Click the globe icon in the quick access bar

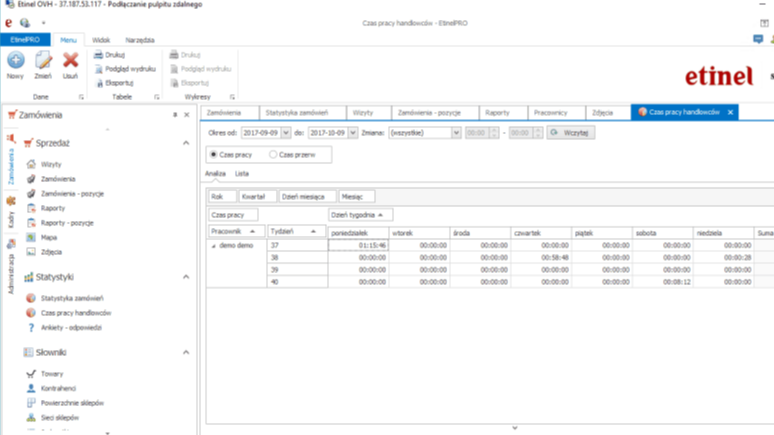(25, 23)
